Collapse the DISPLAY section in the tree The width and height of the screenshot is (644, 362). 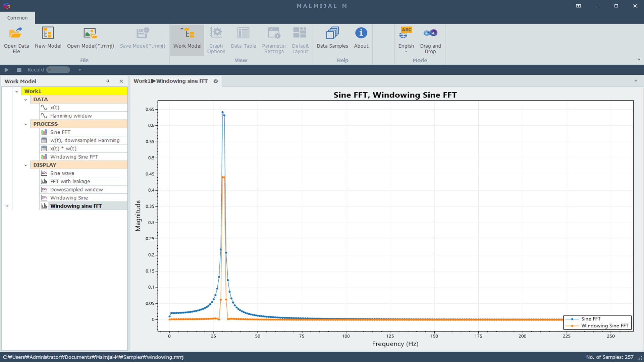click(26, 165)
